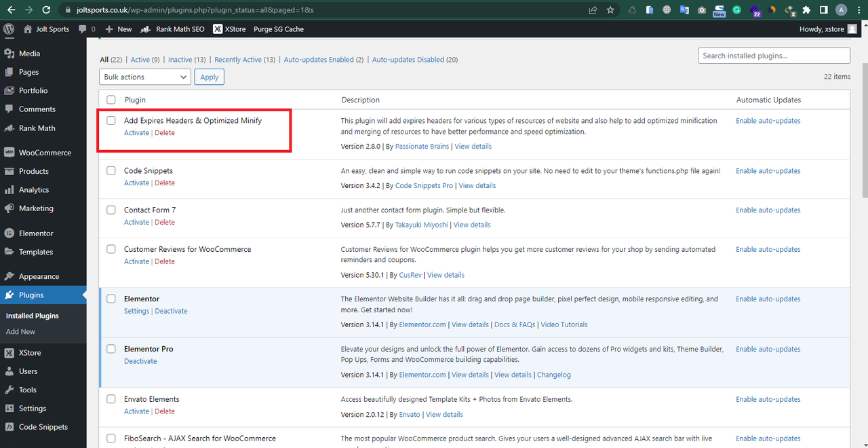
Task: Activate Add Expires Headers & Optimized Minify
Action: pyautogui.click(x=136, y=133)
